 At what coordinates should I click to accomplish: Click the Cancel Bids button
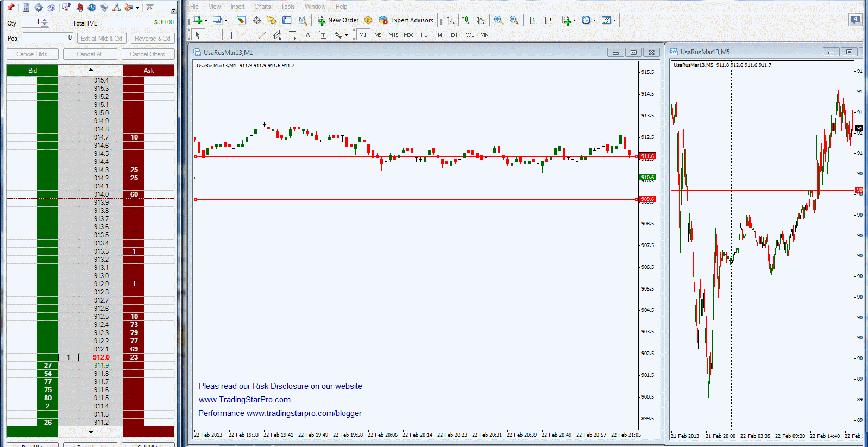[x=32, y=54]
